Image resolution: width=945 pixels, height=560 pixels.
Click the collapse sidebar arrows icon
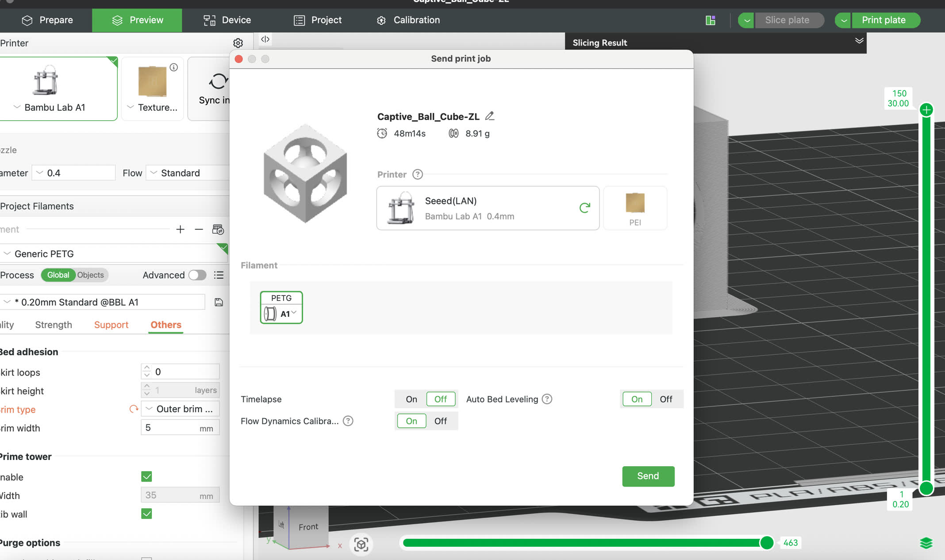265,39
